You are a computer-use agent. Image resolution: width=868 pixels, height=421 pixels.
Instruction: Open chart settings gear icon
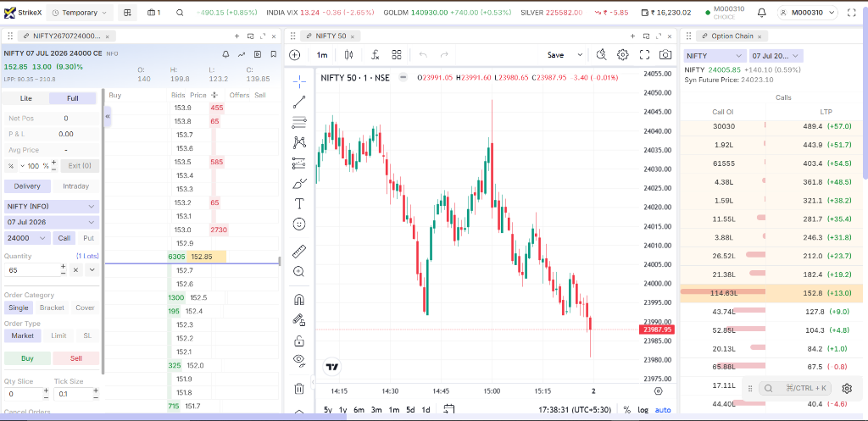click(623, 55)
